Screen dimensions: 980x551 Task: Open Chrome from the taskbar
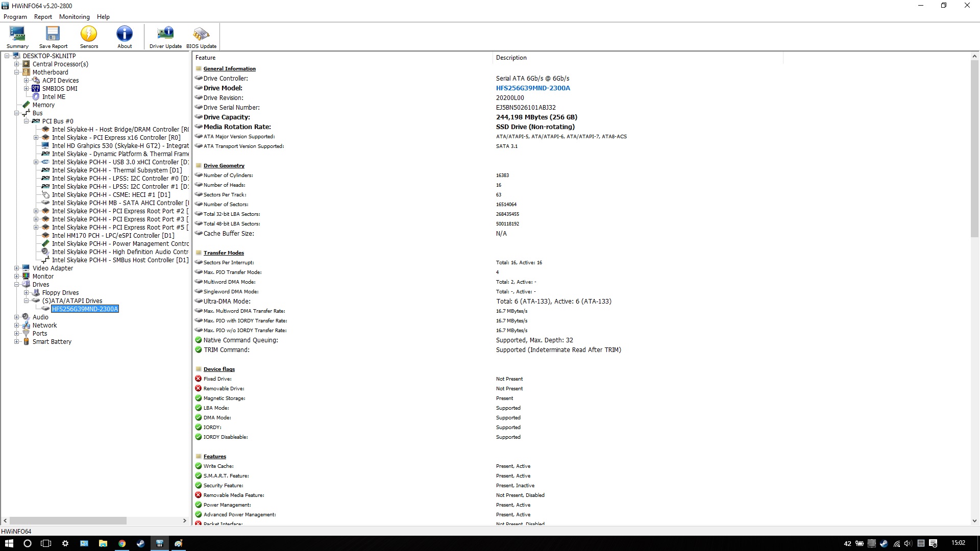pos(122,543)
